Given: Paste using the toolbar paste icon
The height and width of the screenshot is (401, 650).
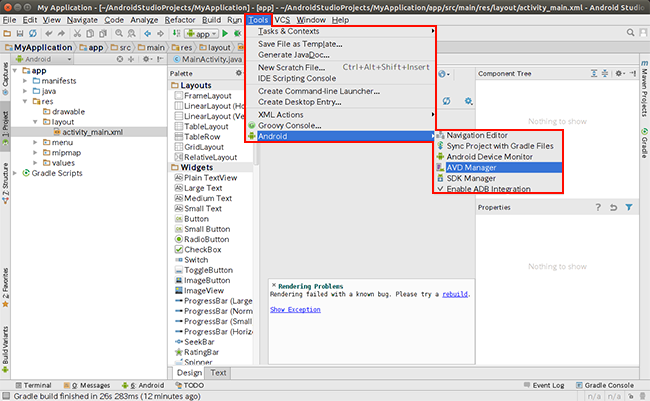Looking at the screenshot, I should tap(102, 33).
